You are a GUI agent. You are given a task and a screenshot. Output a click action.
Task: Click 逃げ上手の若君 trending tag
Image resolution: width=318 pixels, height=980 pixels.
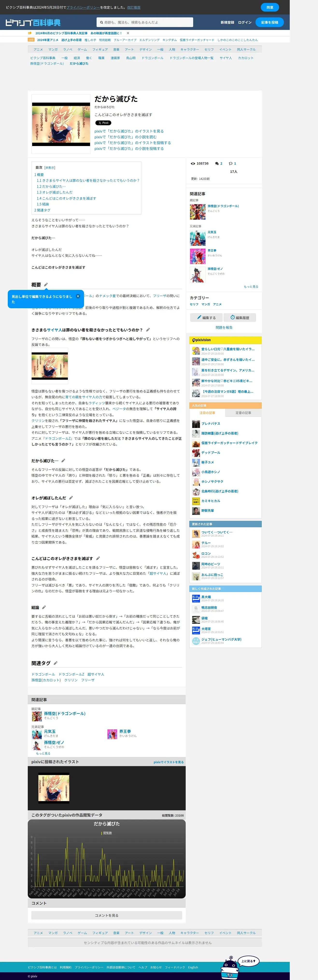pos(71,40)
